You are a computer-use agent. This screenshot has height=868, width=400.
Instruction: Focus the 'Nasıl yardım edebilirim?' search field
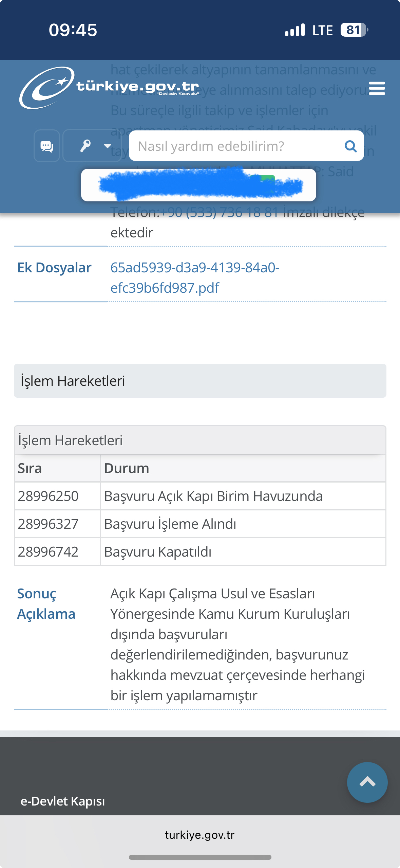[x=246, y=146]
